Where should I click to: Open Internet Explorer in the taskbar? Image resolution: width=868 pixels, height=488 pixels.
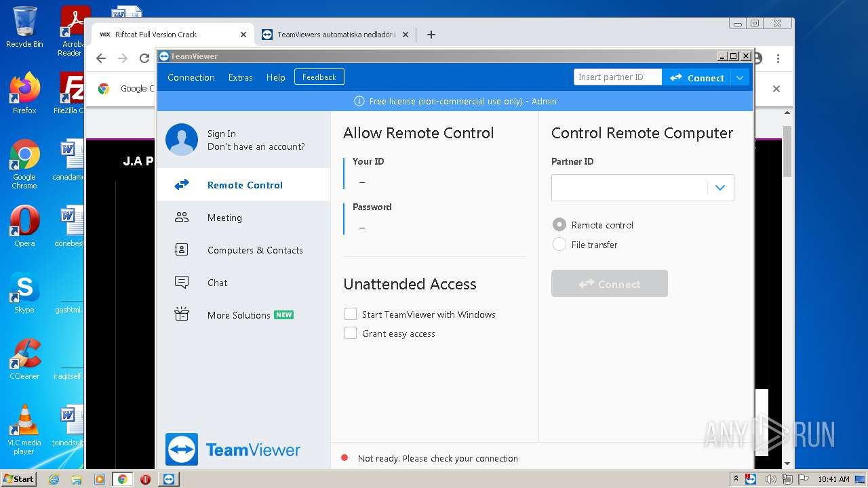tap(54, 479)
